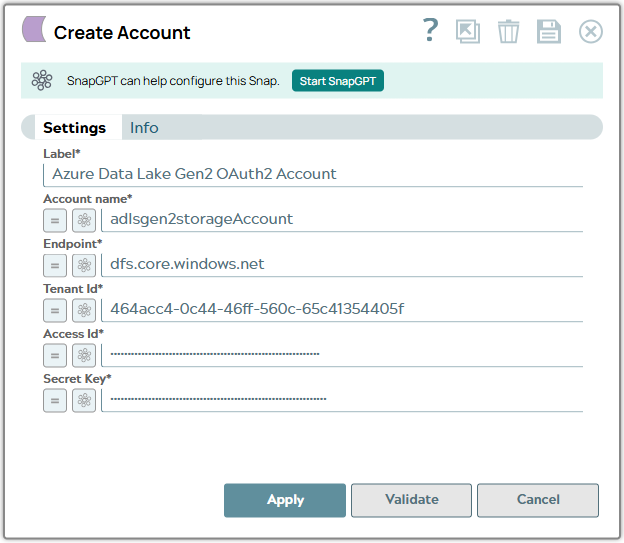Image resolution: width=624 pixels, height=543 pixels.
Task: Click the 'Account name*' field caption
Action: pos(88,199)
